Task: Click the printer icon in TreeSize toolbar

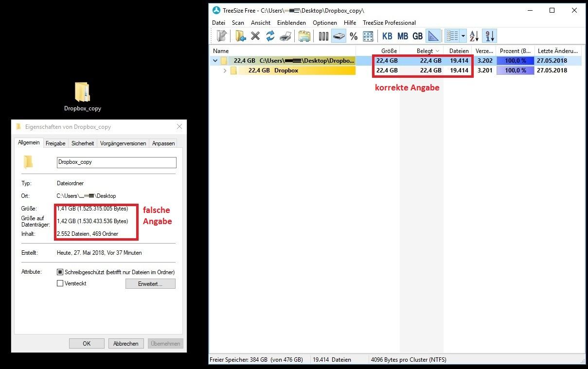Action: coord(285,35)
